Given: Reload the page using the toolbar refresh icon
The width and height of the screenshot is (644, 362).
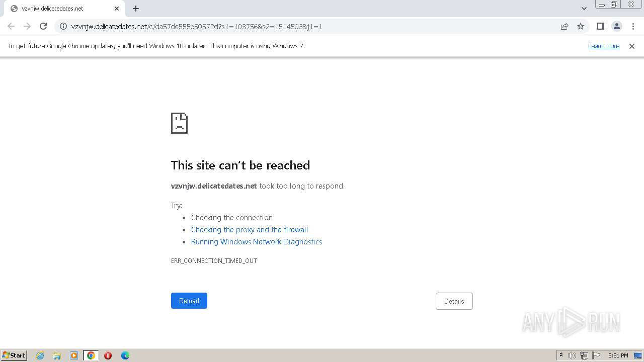Looking at the screenshot, I should pos(43,26).
